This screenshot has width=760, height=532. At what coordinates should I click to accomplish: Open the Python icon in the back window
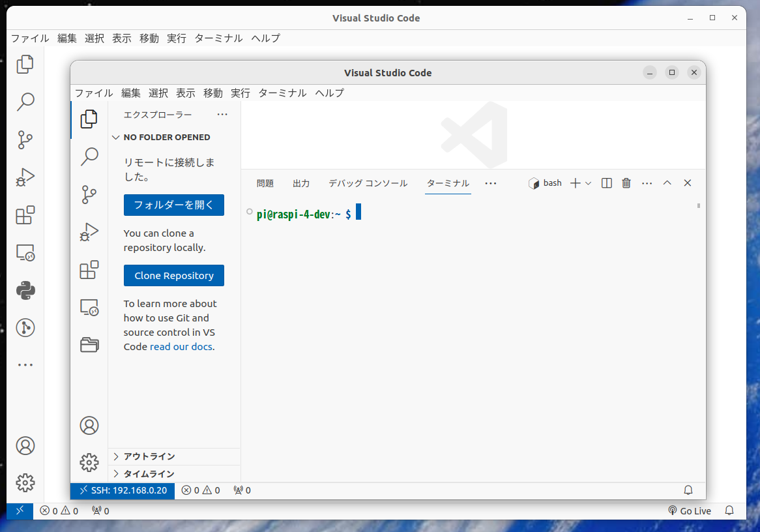coord(25,291)
